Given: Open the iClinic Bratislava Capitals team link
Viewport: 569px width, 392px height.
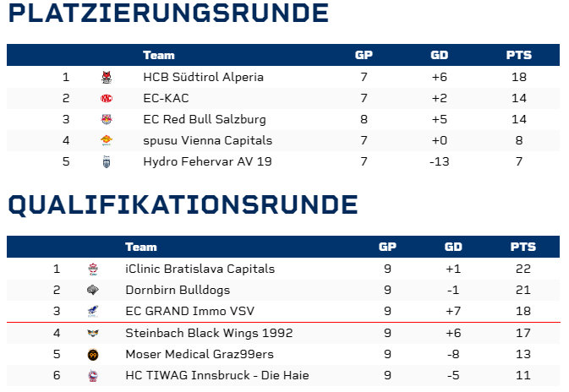Looking at the screenshot, I should pos(200,269).
